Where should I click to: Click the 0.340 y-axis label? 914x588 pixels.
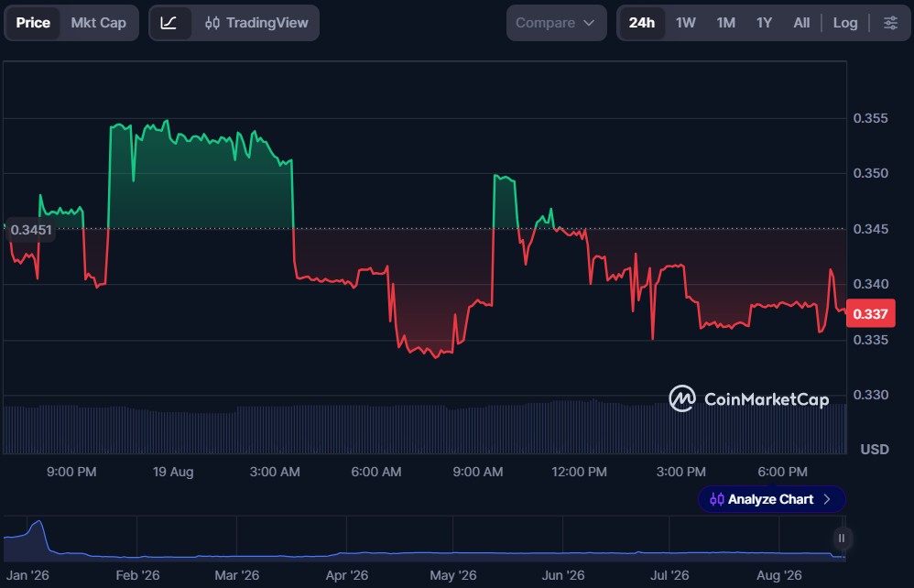[x=870, y=284]
